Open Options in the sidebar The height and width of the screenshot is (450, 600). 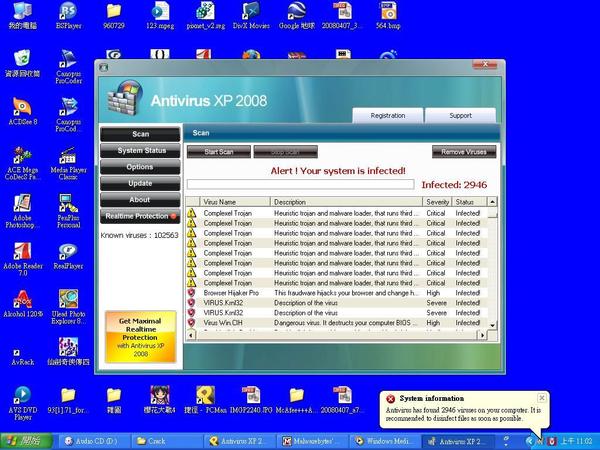point(140,167)
